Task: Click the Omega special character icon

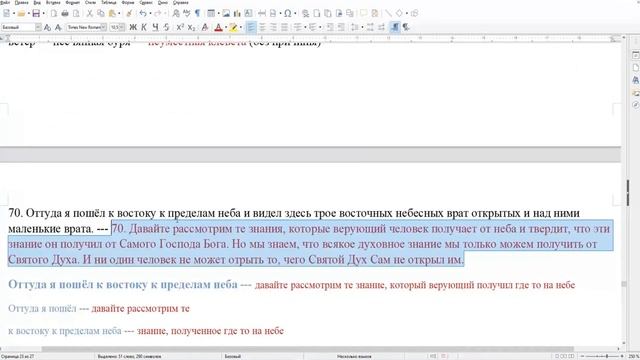Action: pyautogui.click(x=288, y=13)
